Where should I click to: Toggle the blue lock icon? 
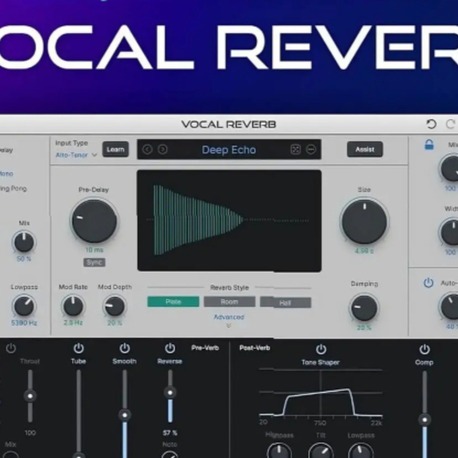(x=429, y=145)
